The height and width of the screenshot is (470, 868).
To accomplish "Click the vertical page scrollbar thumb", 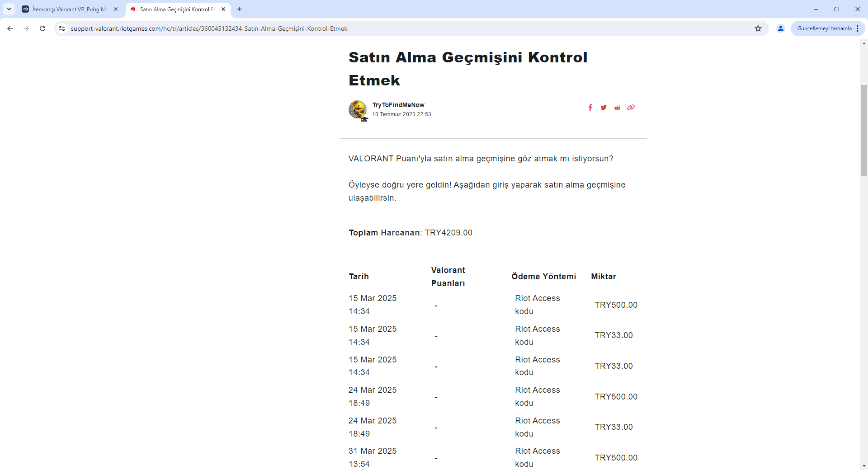I will tap(864, 130).
